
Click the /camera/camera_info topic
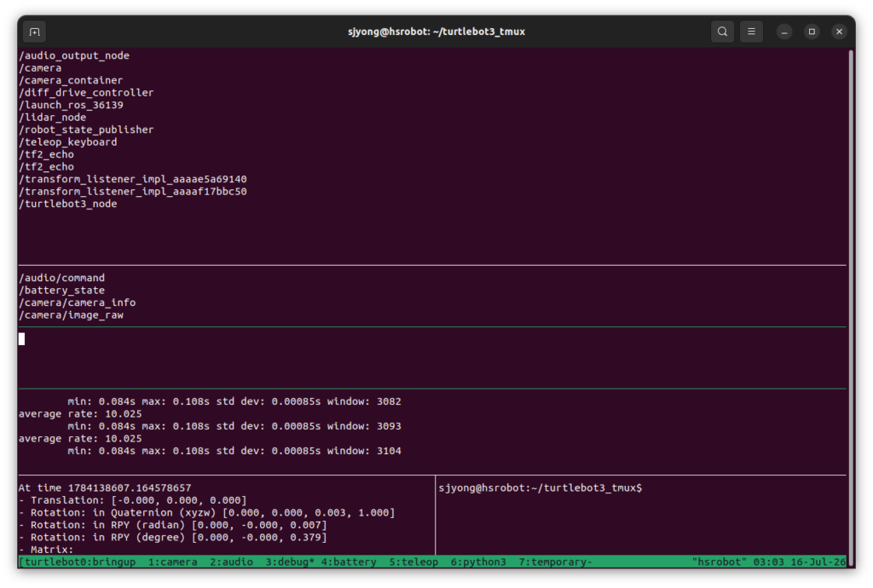(x=77, y=303)
